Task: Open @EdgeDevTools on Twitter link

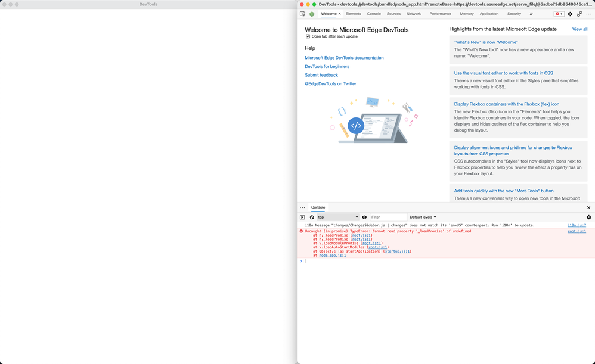Action: tap(330, 84)
